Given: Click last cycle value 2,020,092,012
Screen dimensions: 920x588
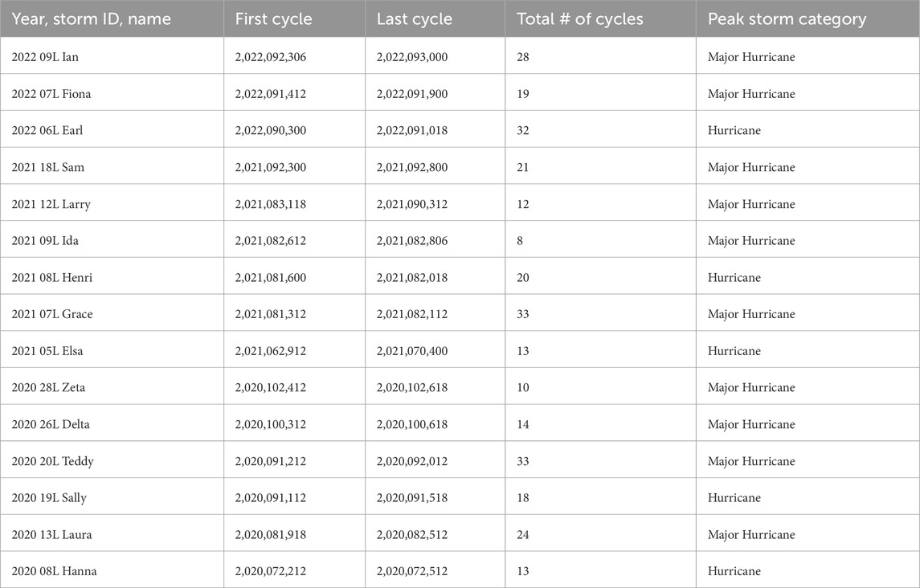Looking at the screenshot, I should pos(412,461).
